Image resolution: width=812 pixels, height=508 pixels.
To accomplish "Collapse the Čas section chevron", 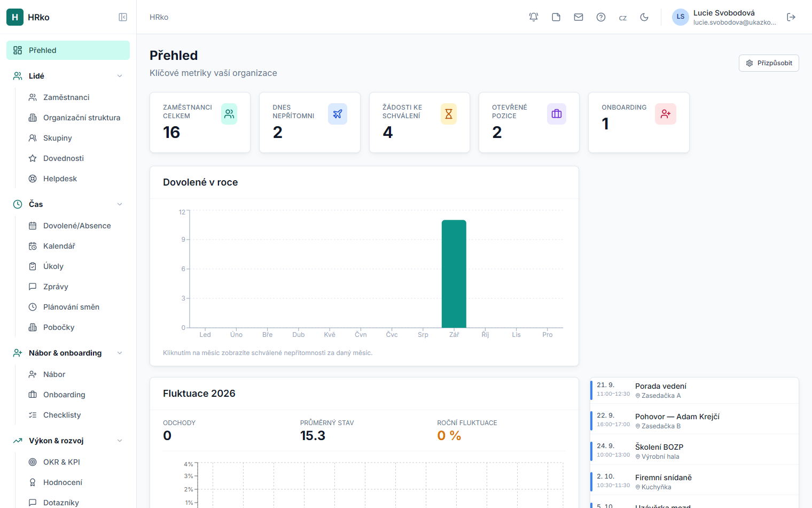I will (120, 204).
